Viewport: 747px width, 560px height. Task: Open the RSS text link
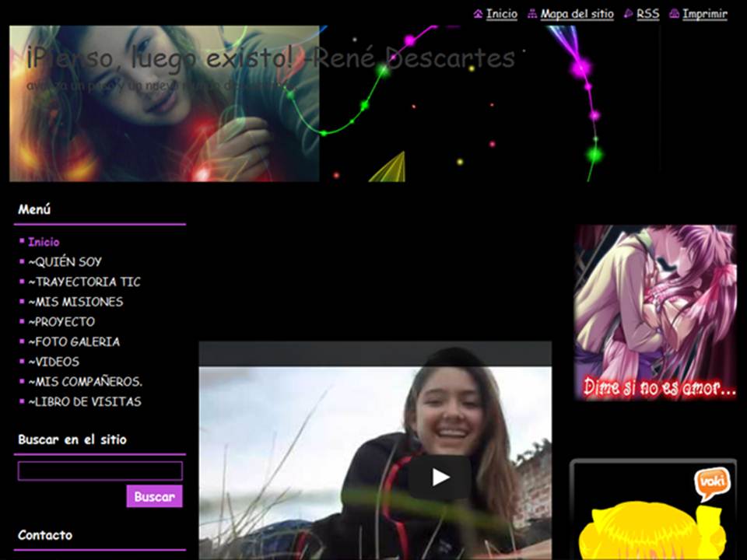coord(647,14)
